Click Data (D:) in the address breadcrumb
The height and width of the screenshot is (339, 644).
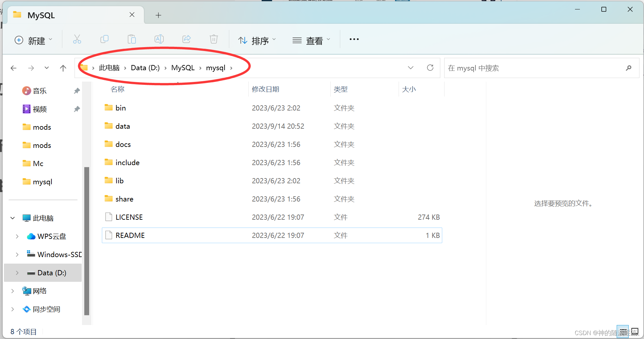pos(145,68)
